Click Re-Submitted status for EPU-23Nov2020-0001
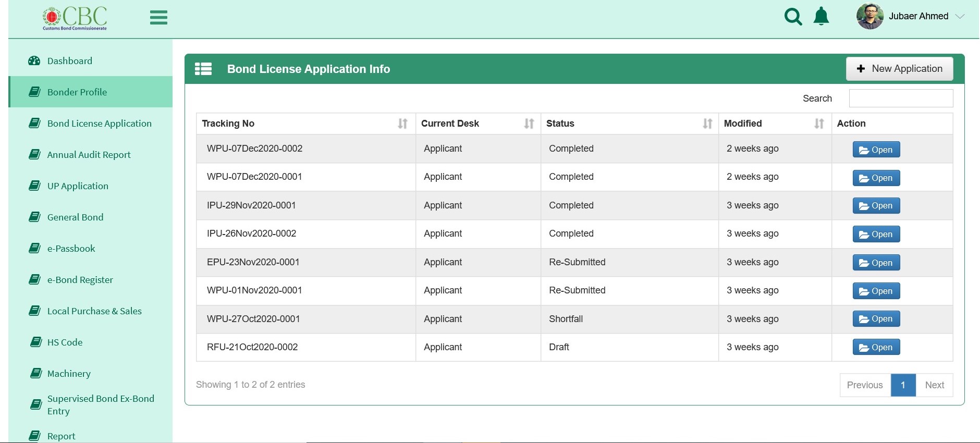This screenshot has width=980, height=443. pyautogui.click(x=577, y=262)
